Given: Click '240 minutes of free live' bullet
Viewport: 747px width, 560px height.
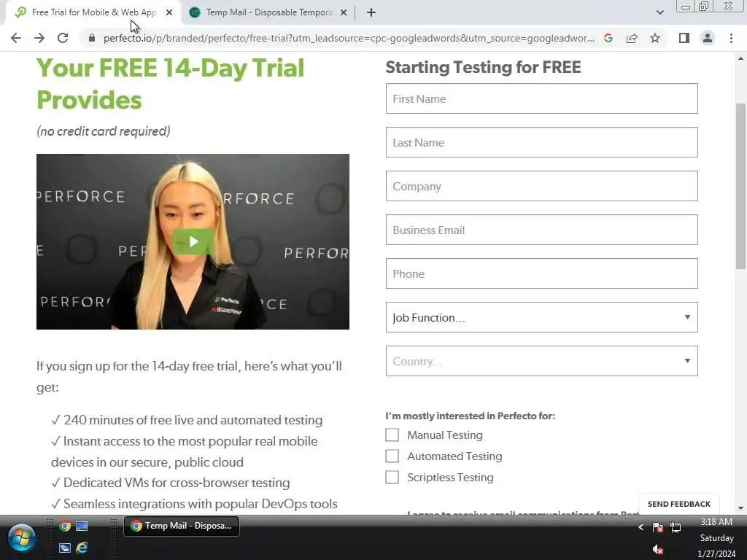Looking at the screenshot, I should click(x=187, y=420).
